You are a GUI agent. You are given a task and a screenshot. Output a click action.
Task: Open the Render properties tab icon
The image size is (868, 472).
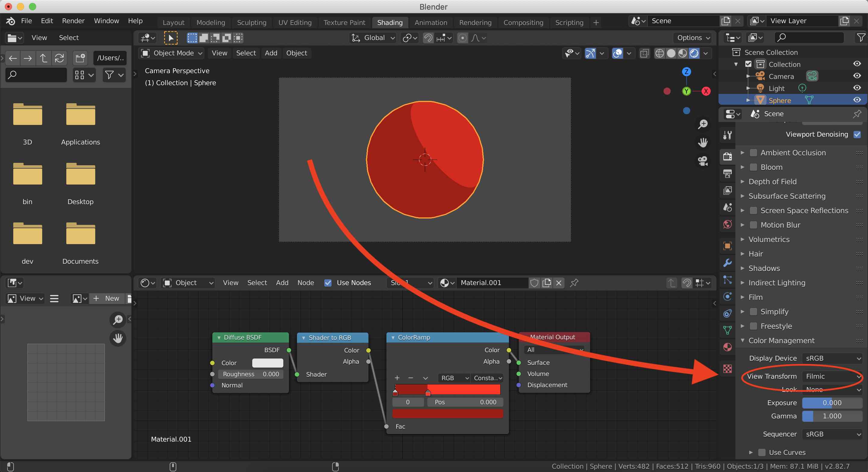click(728, 157)
